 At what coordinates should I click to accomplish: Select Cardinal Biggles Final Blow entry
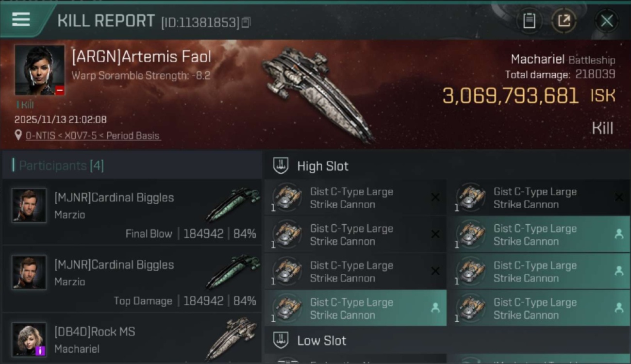tap(132, 213)
